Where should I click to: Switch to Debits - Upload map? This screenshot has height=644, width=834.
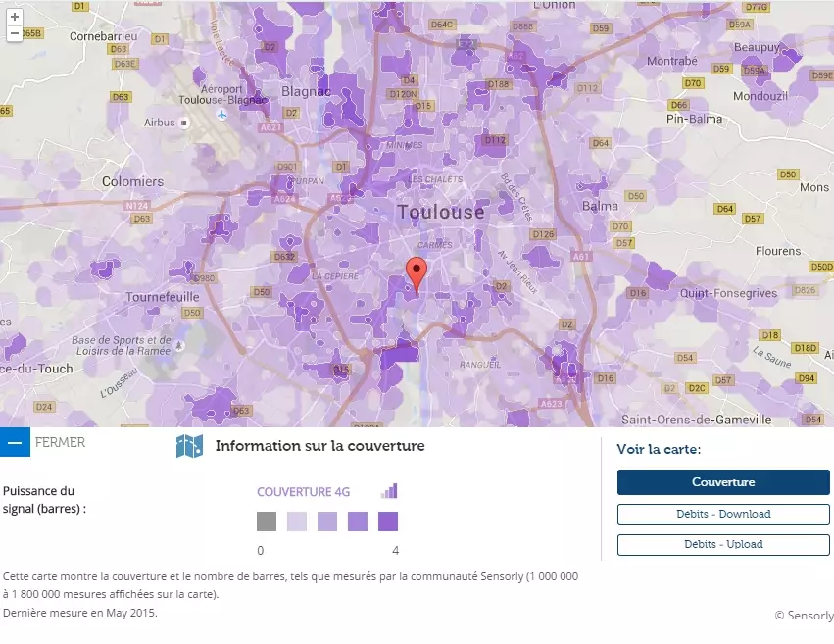(x=723, y=545)
